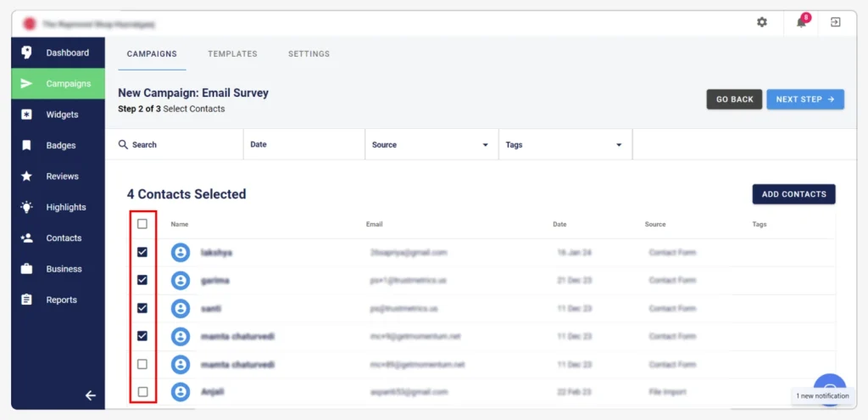Click the logout icon in top bar
This screenshot has width=868, height=420.
pos(835,22)
